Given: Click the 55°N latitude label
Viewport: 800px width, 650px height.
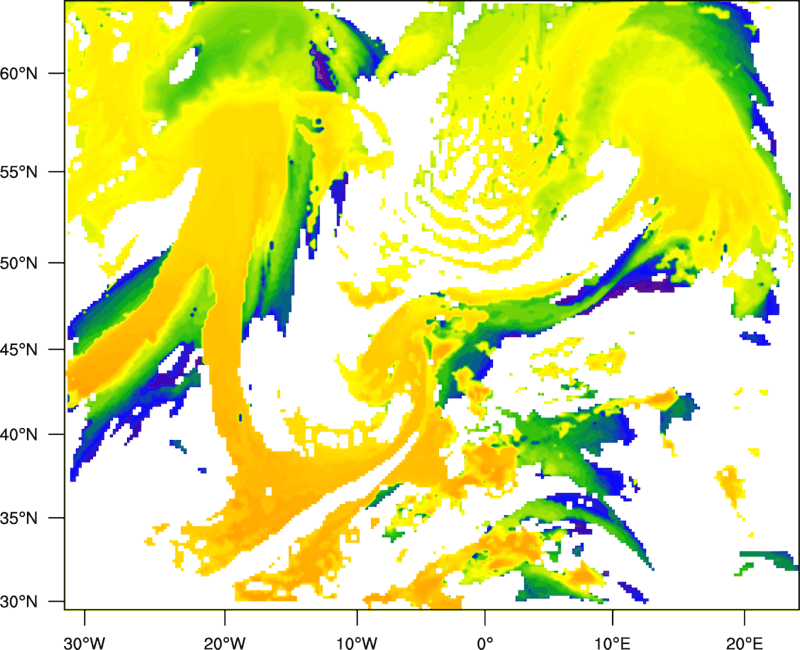Looking at the screenshot, I should coord(19,172).
